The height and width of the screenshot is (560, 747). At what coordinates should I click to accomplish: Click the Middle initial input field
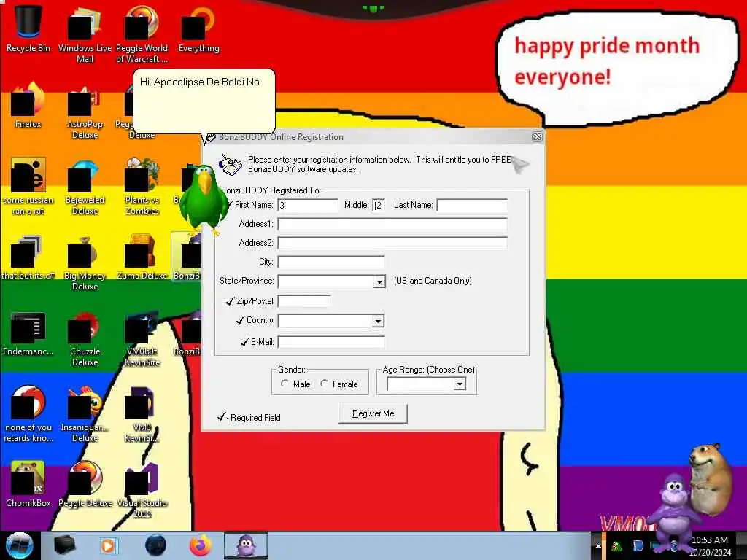click(x=379, y=205)
